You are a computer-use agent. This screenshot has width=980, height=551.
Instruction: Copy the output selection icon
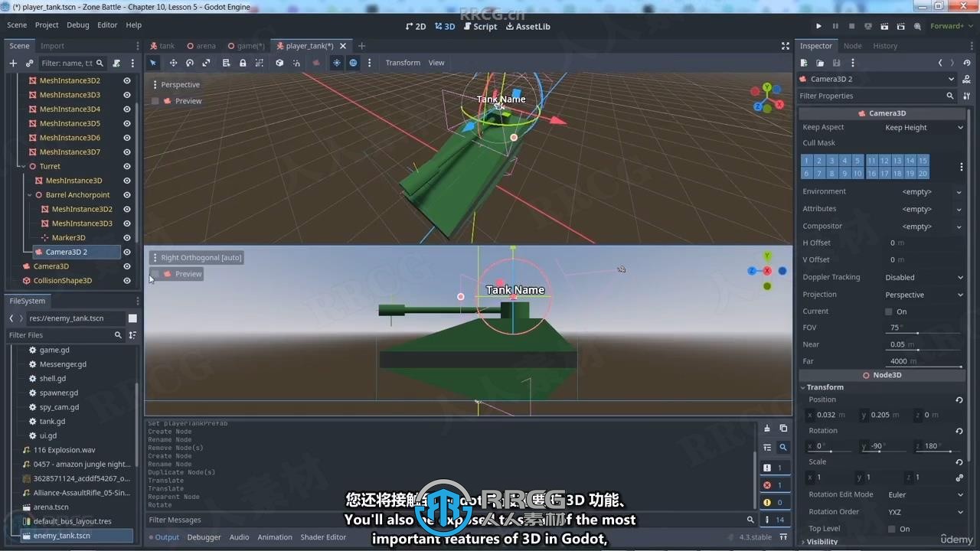783,429
